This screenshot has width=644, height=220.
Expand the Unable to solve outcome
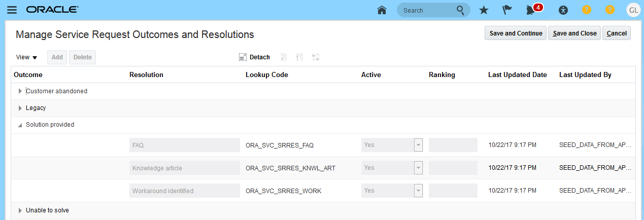pos(20,210)
